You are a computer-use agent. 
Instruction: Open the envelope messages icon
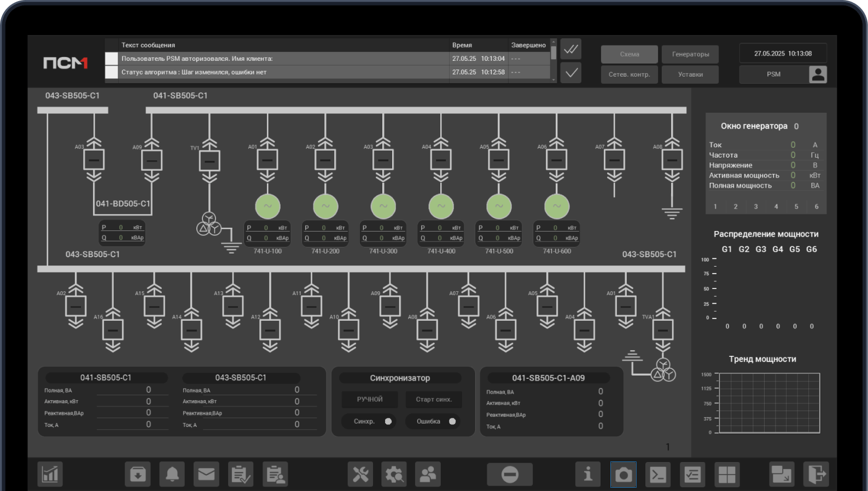(x=206, y=474)
